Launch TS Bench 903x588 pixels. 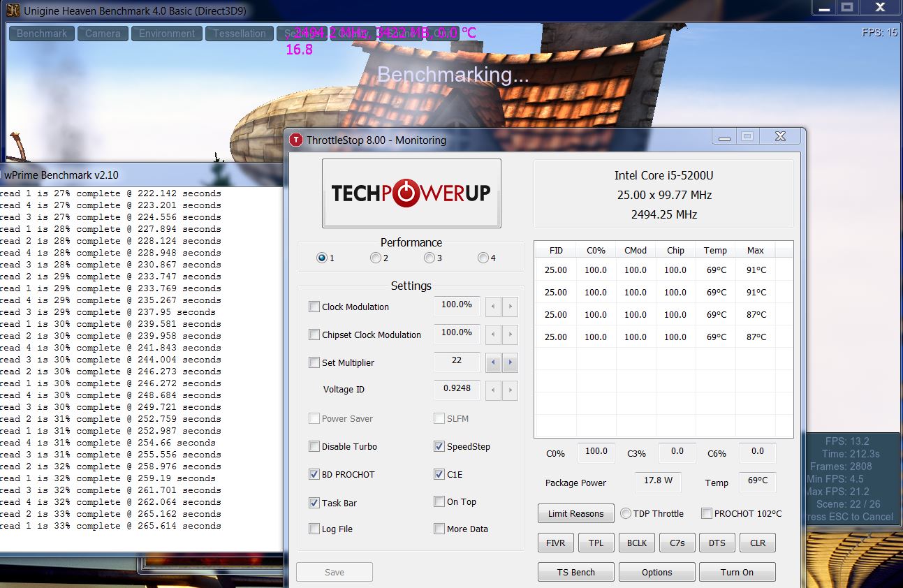(x=576, y=572)
